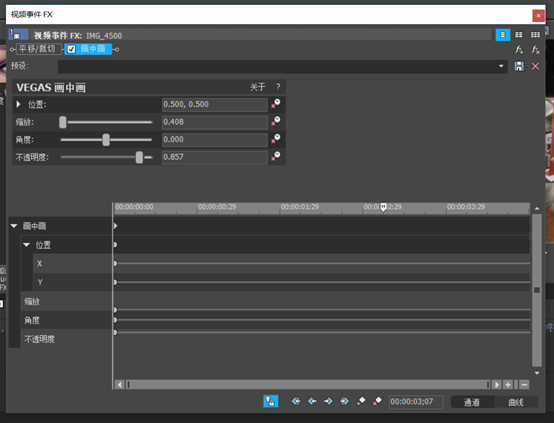The height and width of the screenshot is (423, 554).
Task: Open the help question mark
Action: [x=278, y=87]
